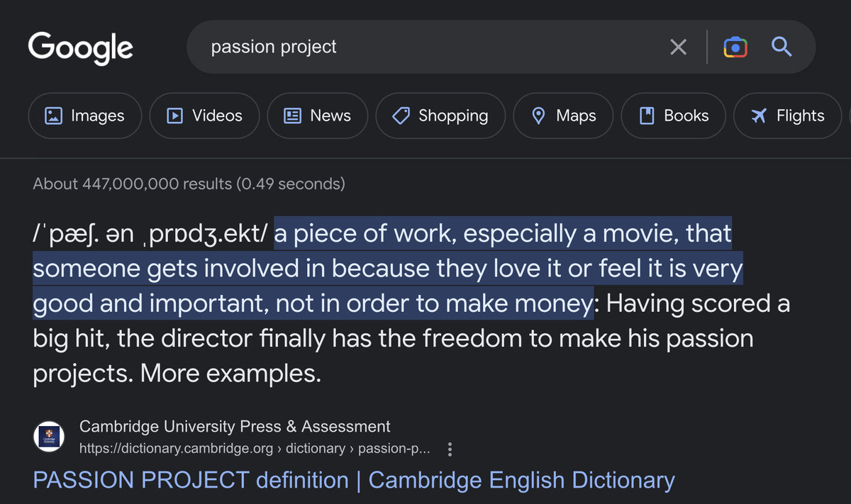Focus the "passion project" search field
Viewport: 851px width, 504px height.
[x=425, y=47]
